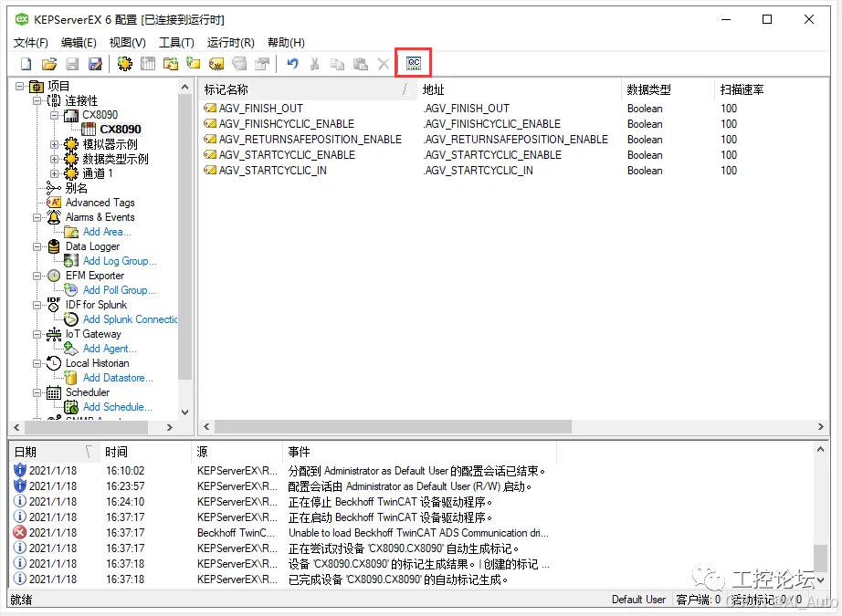Click the tree panel scroll down arrow
Viewport: 842px width, 616px height.
point(184,412)
